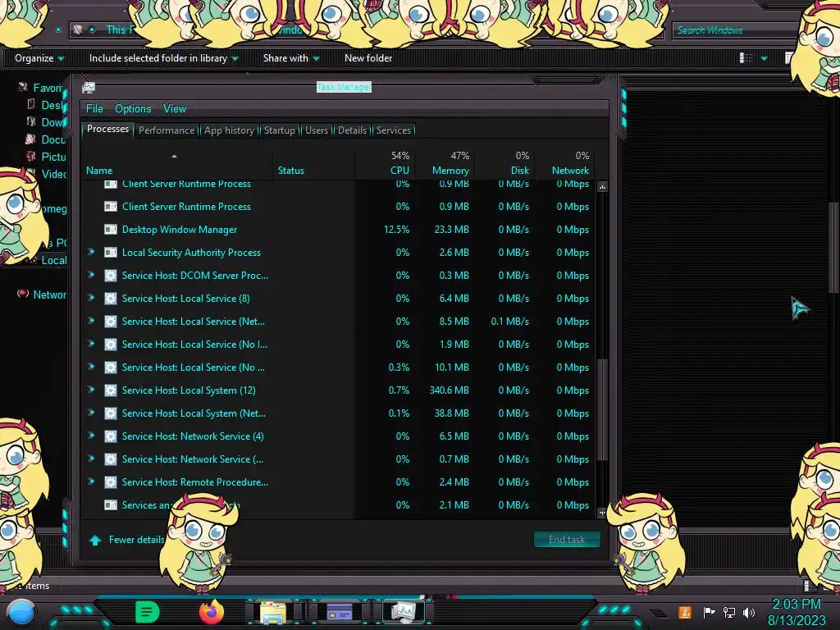Click the purple window app on the taskbar
Image resolution: width=840 pixels, height=630 pixels.
tap(339, 612)
